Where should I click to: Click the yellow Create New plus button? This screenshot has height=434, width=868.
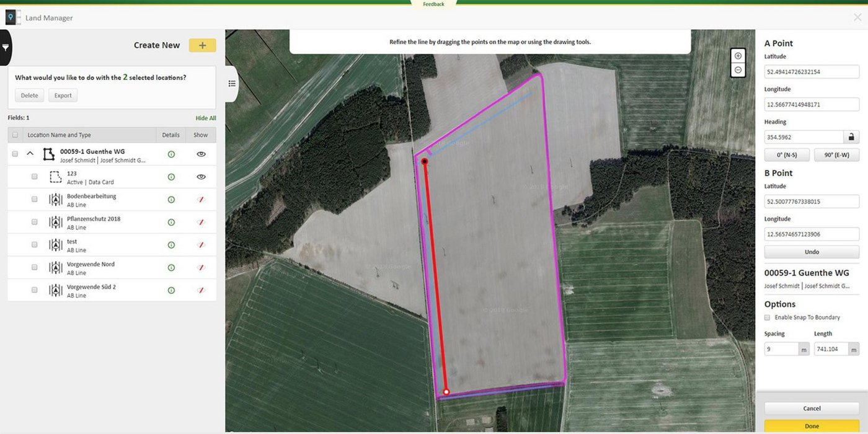(202, 45)
